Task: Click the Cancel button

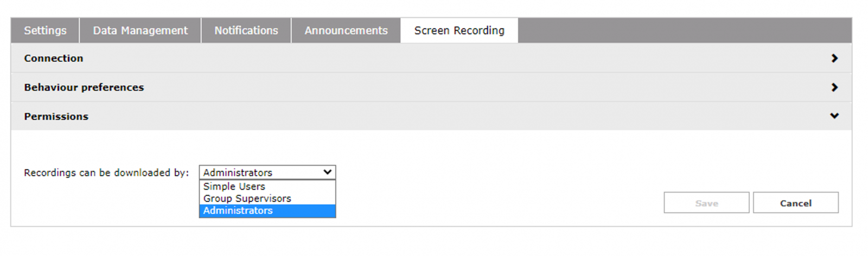Action: 795,203
